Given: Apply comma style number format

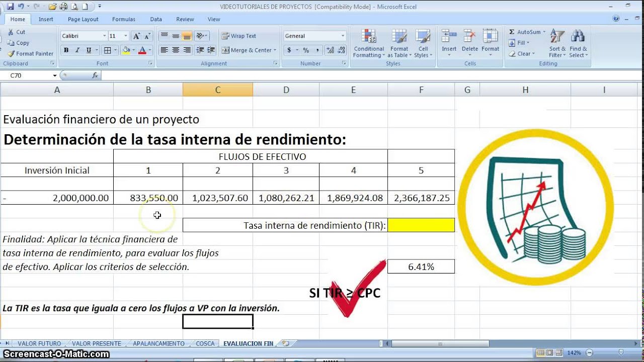Looking at the screenshot, I should [x=317, y=50].
